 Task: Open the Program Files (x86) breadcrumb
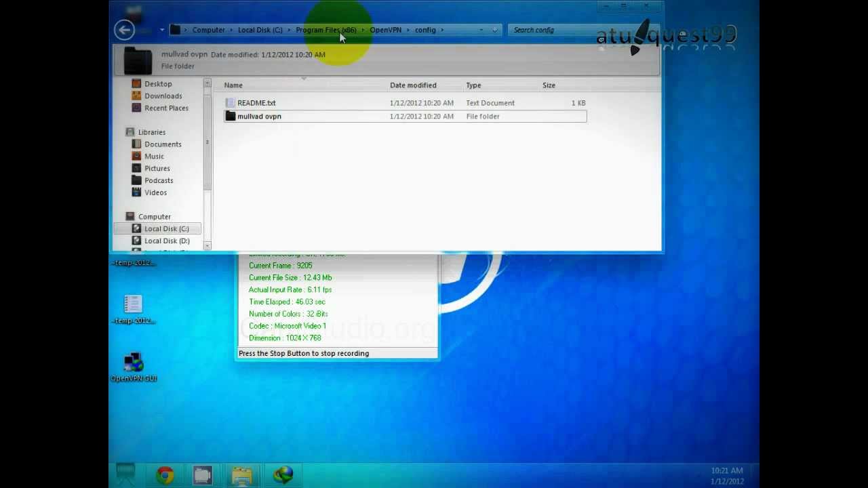click(325, 30)
